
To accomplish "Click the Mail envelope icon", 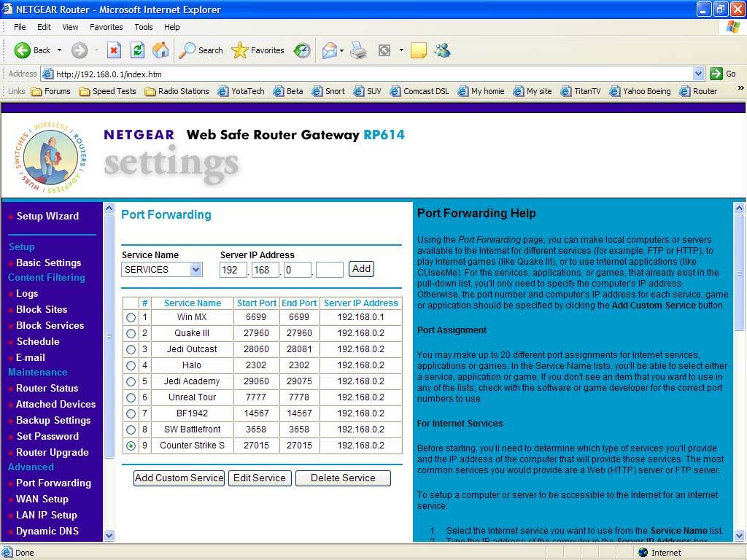I will (330, 50).
